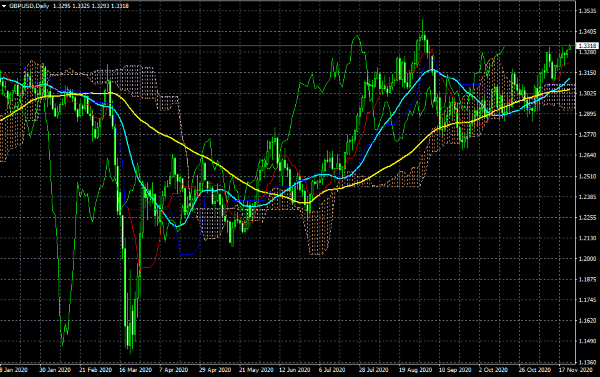Click the 1.2510 price axis label
600x377 pixels.
[x=588, y=176]
